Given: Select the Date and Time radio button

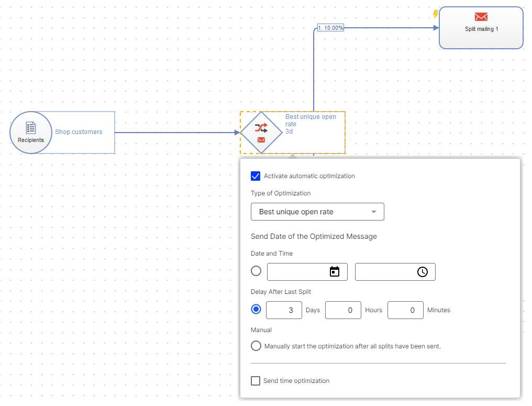Looking at the screenshot, I should point(256,271).
